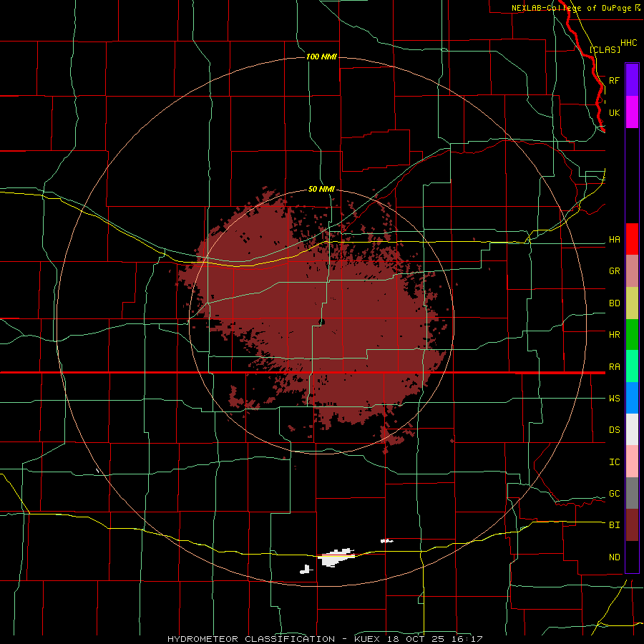The width and height of the screenshot is (644, 644).
Task: Click the HR legend label
Action: [614, 335]
